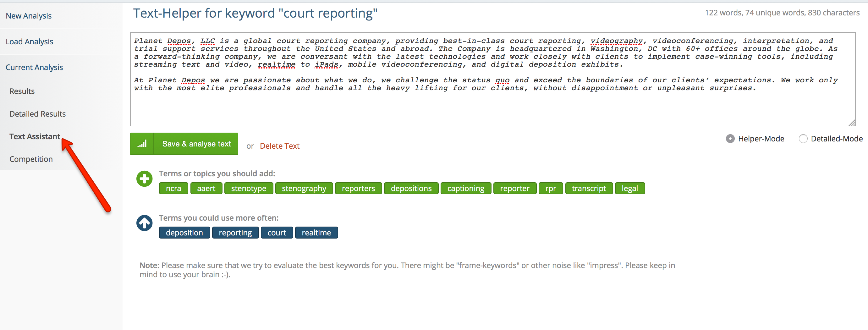Click the blue up-arrow circle icon
Screen dimensions: 868x330
(x=144, y=223)
